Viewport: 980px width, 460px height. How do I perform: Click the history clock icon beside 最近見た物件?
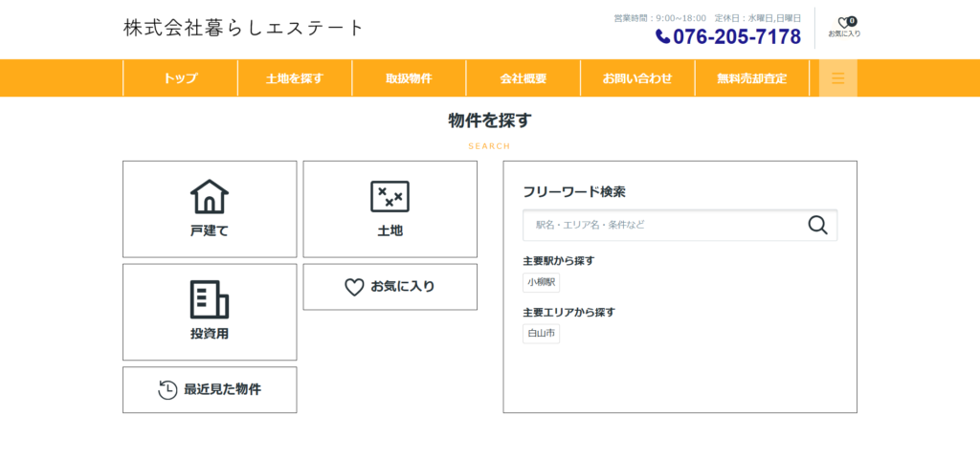(x=167, y=390)
